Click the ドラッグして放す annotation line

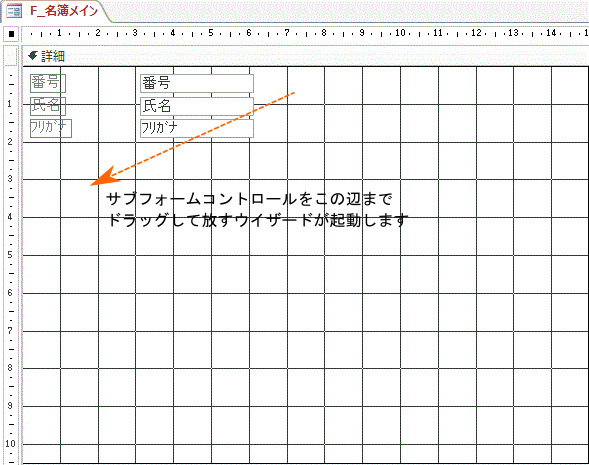point(258,220)
